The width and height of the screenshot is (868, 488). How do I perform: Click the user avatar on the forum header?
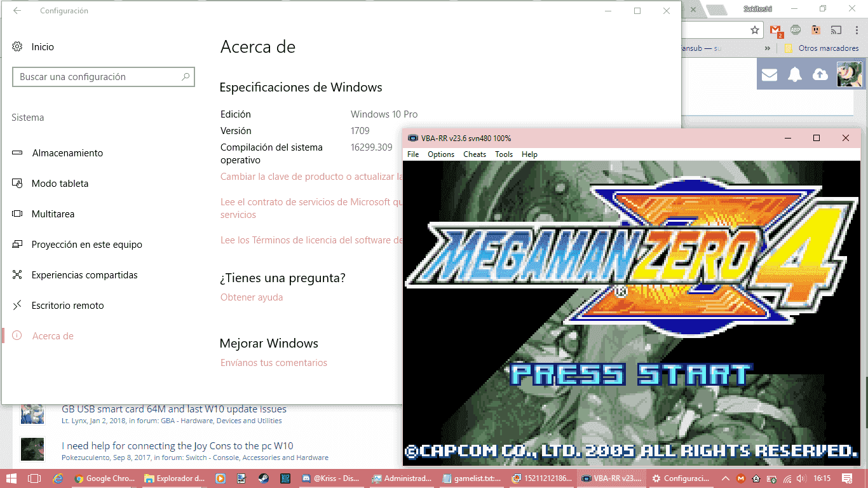(x=849, y=74)
